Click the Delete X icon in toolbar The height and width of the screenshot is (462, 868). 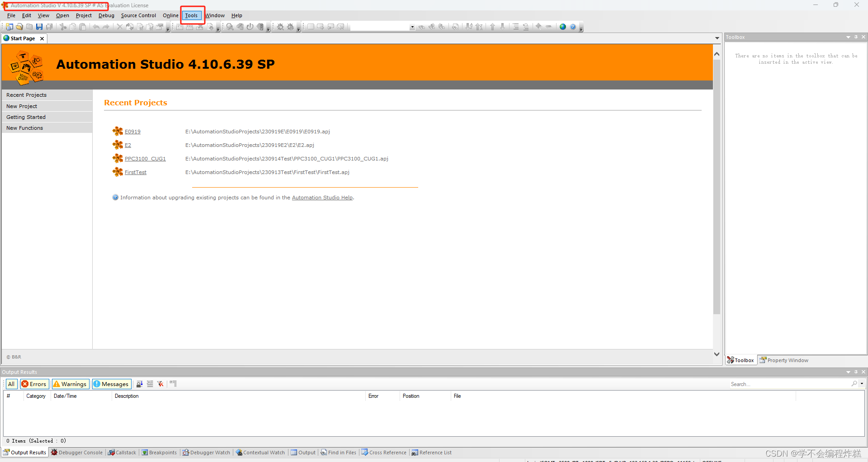120,27
